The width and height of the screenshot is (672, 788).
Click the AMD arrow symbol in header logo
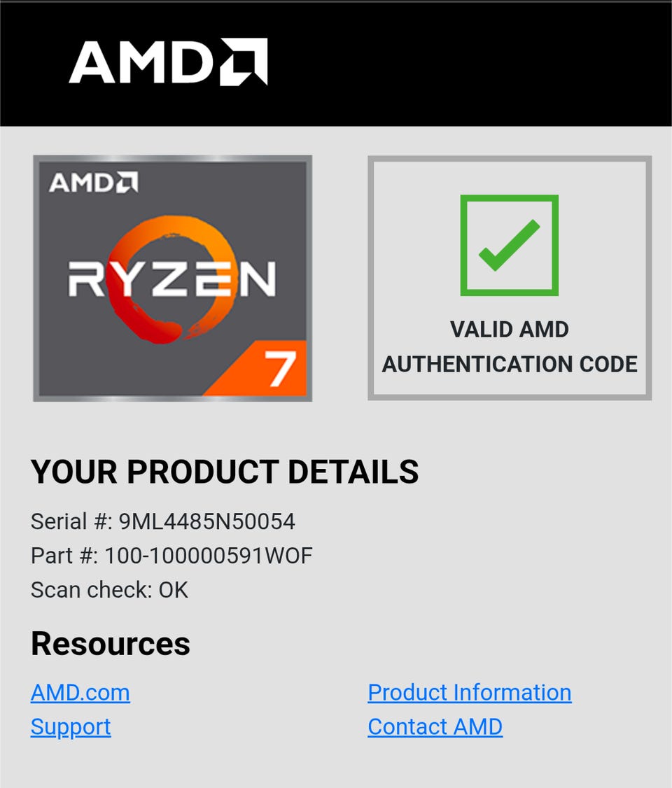click(x=244, y=62)
